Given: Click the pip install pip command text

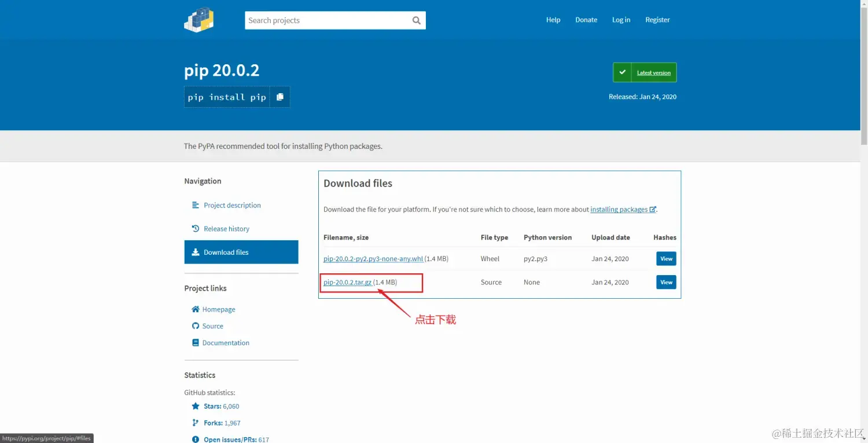Looking at the screenshot, I should pos(227,97).
